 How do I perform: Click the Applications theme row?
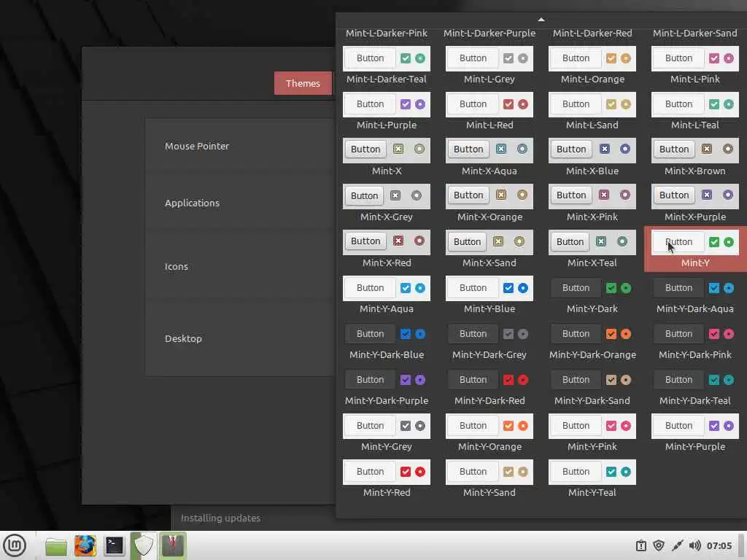pos(239,203)
